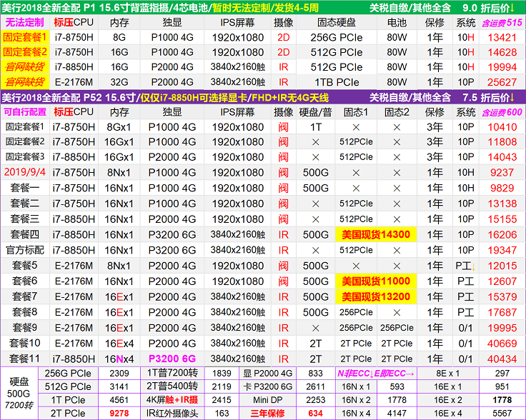Select the 硬盘 500G 7200转 merged cell
This screenshot has height=420, width=526.
click(x=20, y=393)
